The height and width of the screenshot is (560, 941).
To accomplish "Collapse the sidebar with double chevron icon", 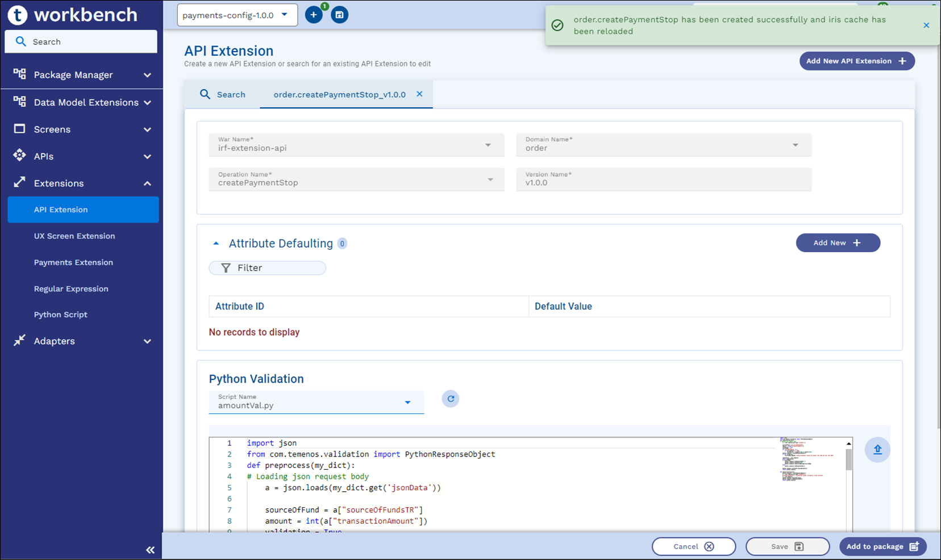I will coord(150,549).
